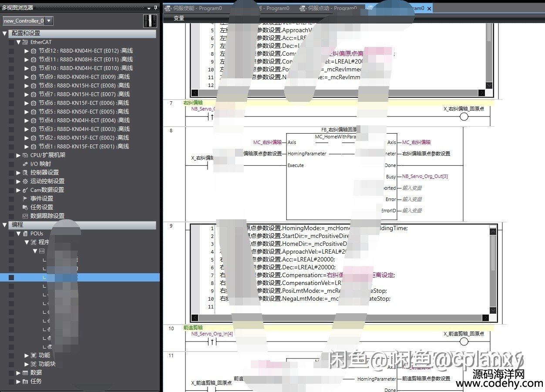Screen dimensions: 545x392
Task: Toggle the checkbox beside 节点3
Action: [11, 129]
